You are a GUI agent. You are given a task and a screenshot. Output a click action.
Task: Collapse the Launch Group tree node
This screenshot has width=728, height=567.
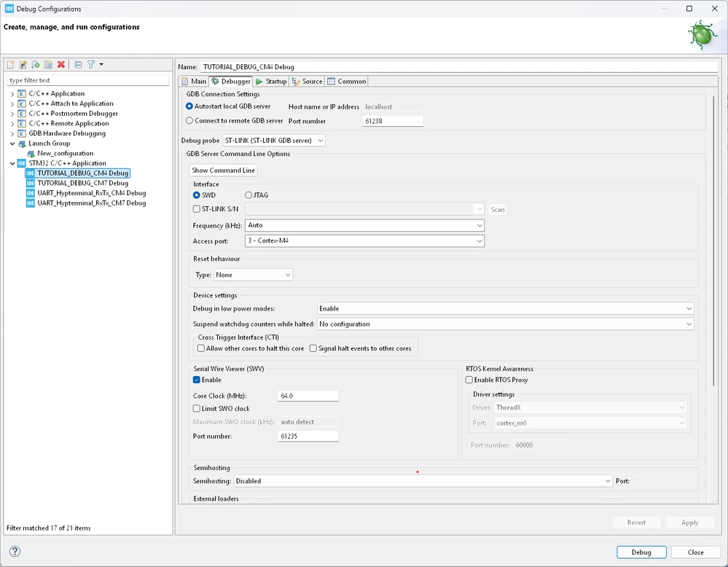pyautogui.click(x=12, y=144)
